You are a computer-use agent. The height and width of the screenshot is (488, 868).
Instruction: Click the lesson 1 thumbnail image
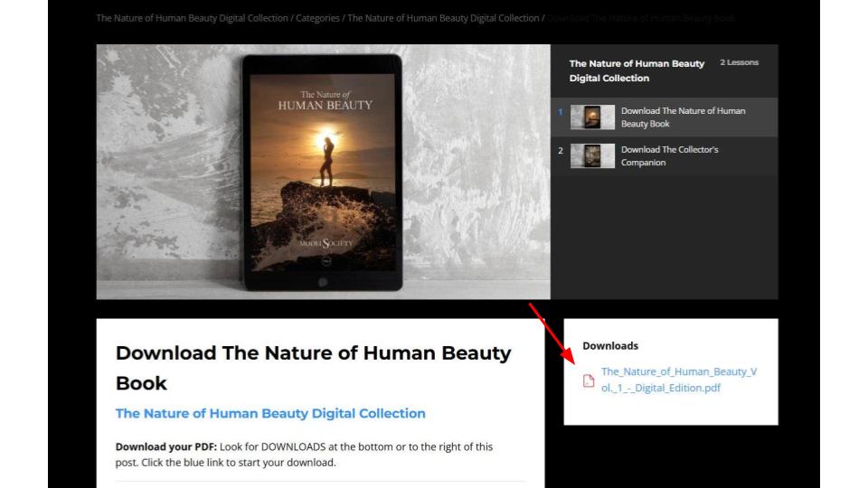click(x=592, y=117)
